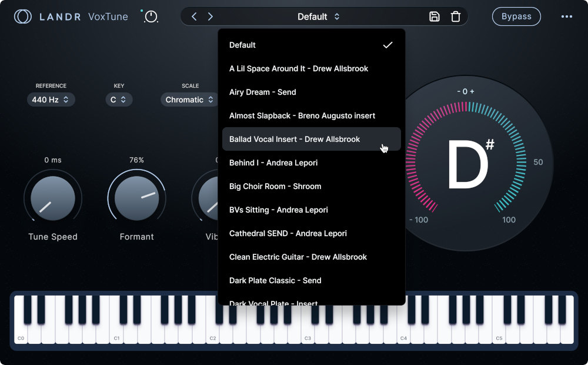Enable Bypass mode
This screenshot has height=365, width=588.
[516, 16]
